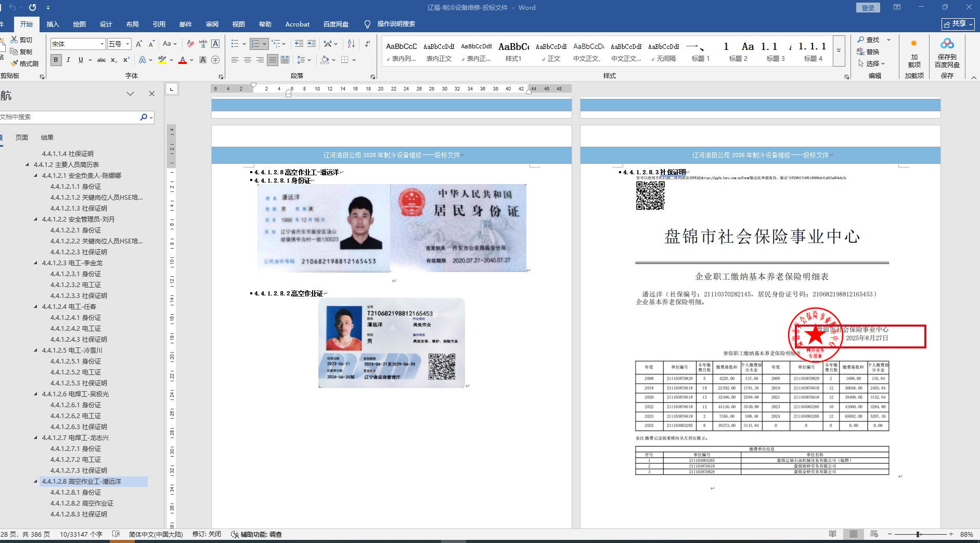Image resolution: width=980 pixels, height=543 pixels.
Task: Click the Tell Me search box (操作说明搜索)
Action: [396, 24]
